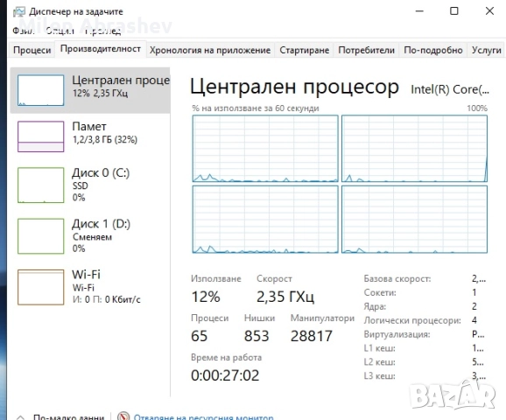The width and height of the screenshot is (506, 420).
Task: Open the По-подробно tab
Action: [x=433, y=51]
